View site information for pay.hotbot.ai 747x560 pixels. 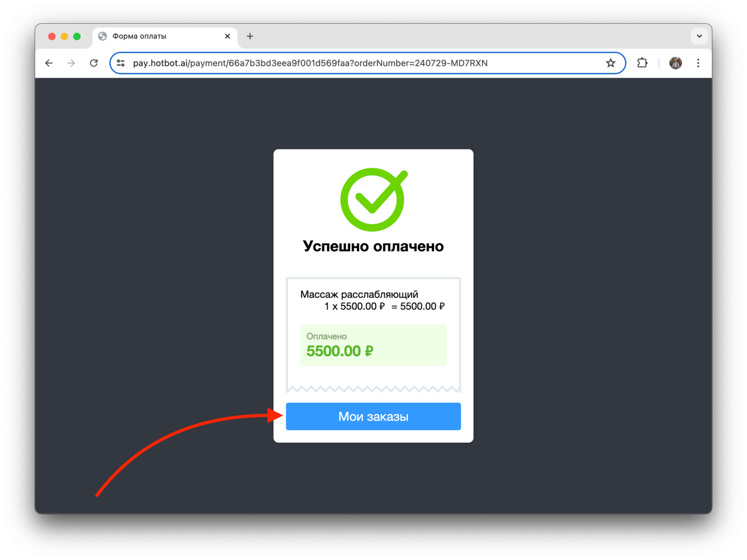121,63
